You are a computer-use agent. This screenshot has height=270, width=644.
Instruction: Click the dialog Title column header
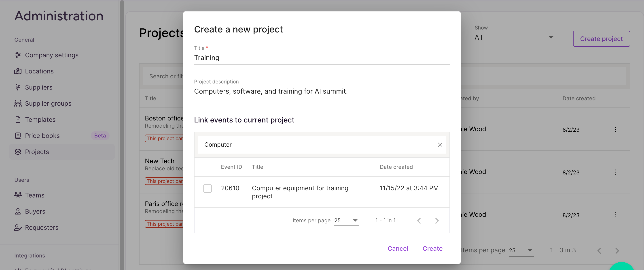pyautogui.click(x=258, y=167)
